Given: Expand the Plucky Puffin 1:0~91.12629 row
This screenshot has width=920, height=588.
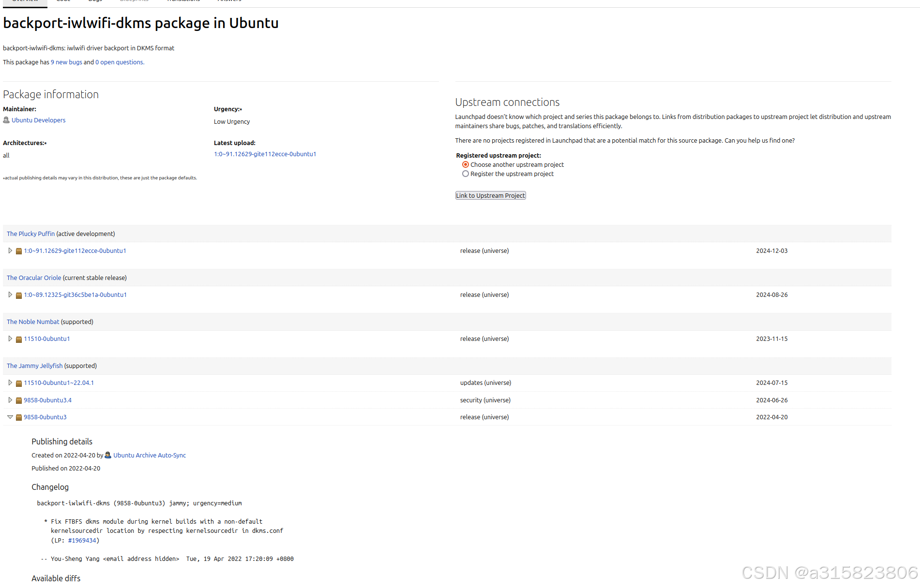Looking at the screenshot, I should (x=10, y=250).
